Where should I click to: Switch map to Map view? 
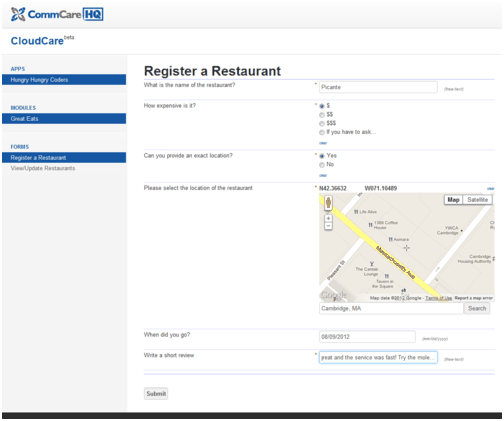click(453, 200)
